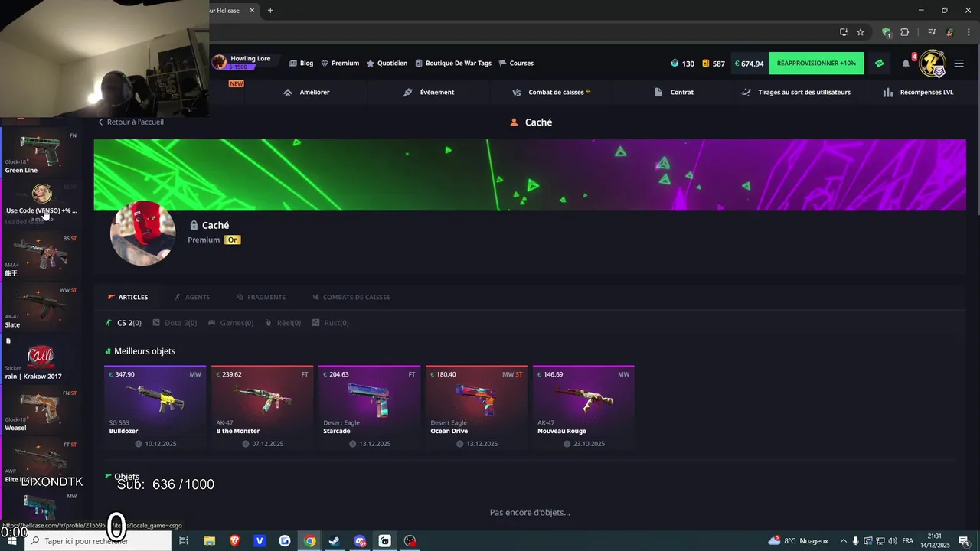Open the AK-47 B the Monster card

click(262, 408)
